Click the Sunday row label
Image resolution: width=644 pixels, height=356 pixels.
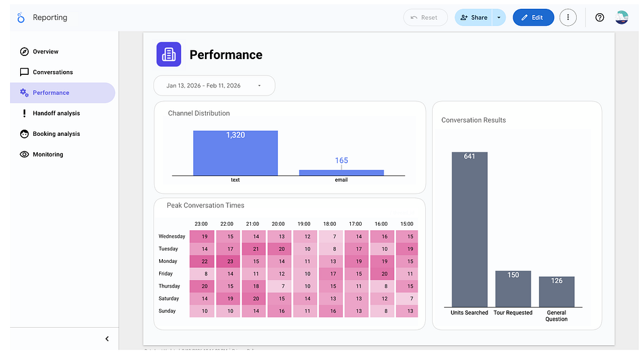click(x=167, y=311)
